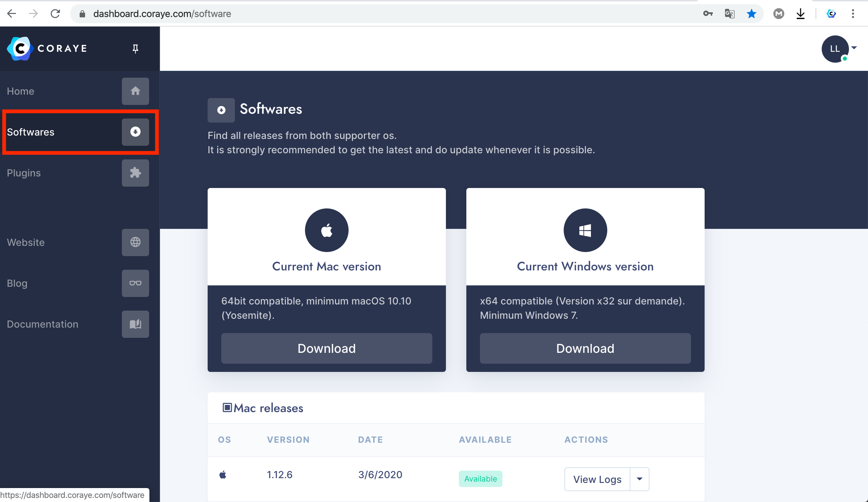Click the Blog glasses icon

pos(135,283)
